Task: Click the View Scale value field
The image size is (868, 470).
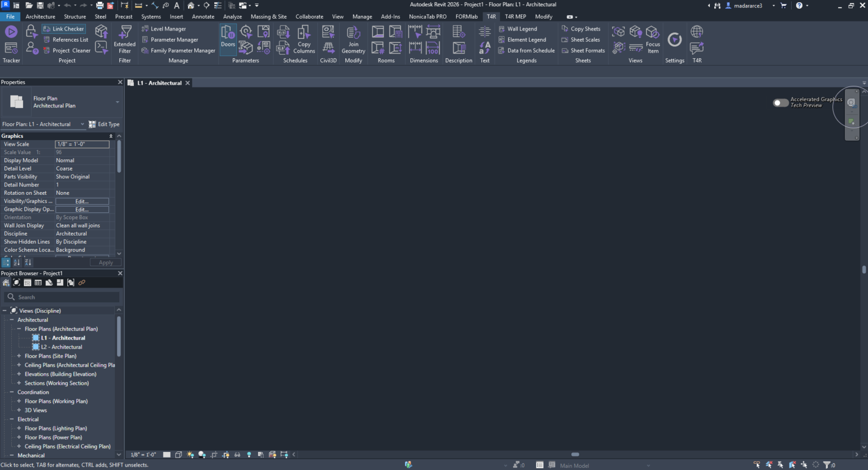Action: (82, 144)
